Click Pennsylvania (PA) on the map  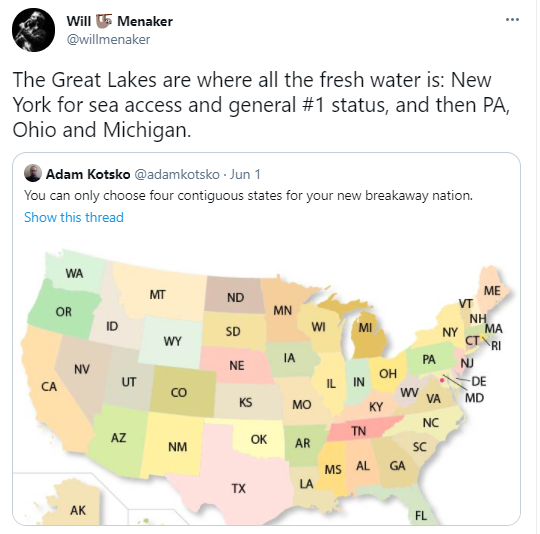pyautogui.click(x=429, y=359)
